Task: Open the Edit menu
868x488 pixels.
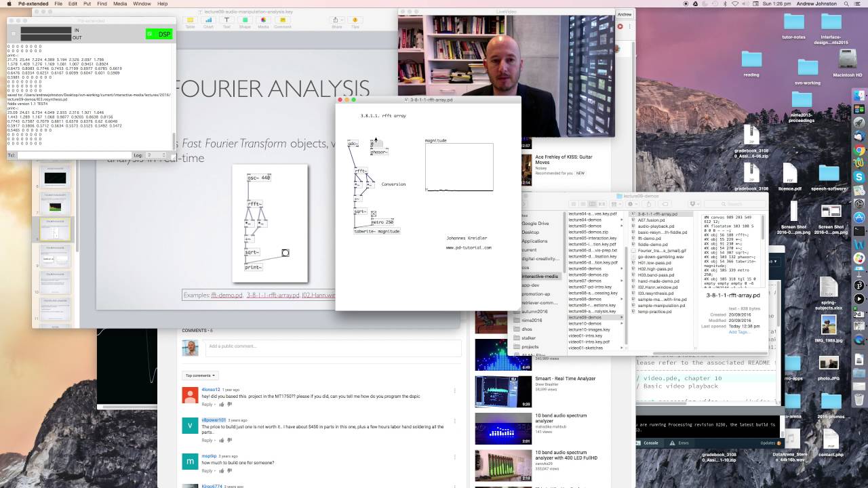Action: (x=73, y=3)
